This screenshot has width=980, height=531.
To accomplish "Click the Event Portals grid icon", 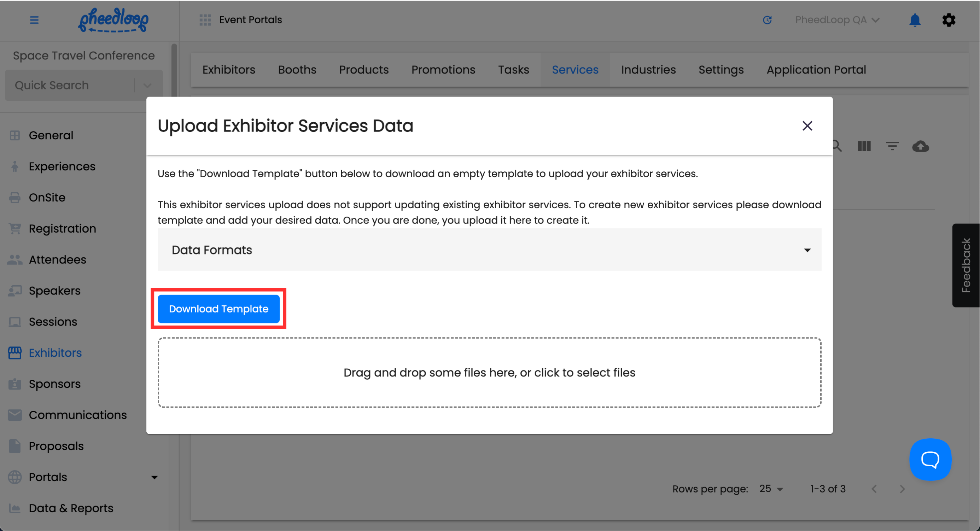I will point(205,20).
